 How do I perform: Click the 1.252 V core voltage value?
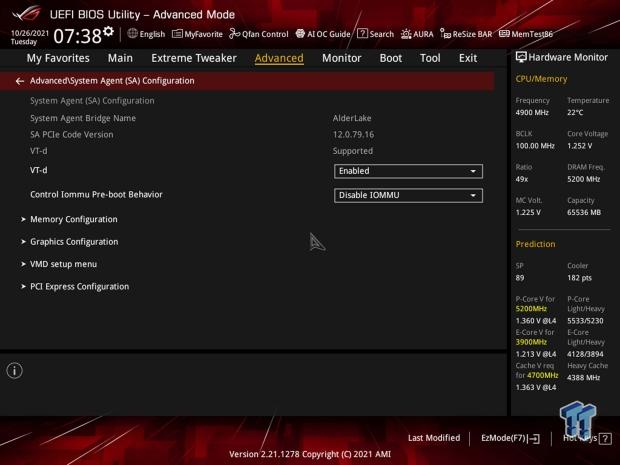[579, 146]
